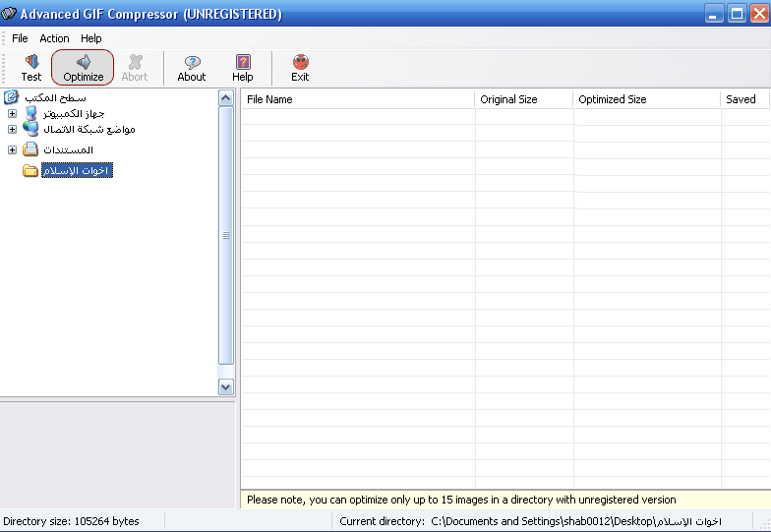Expand the documents tree node
Image resolution: width=771 pixels, height=532 pixels.
12,149
